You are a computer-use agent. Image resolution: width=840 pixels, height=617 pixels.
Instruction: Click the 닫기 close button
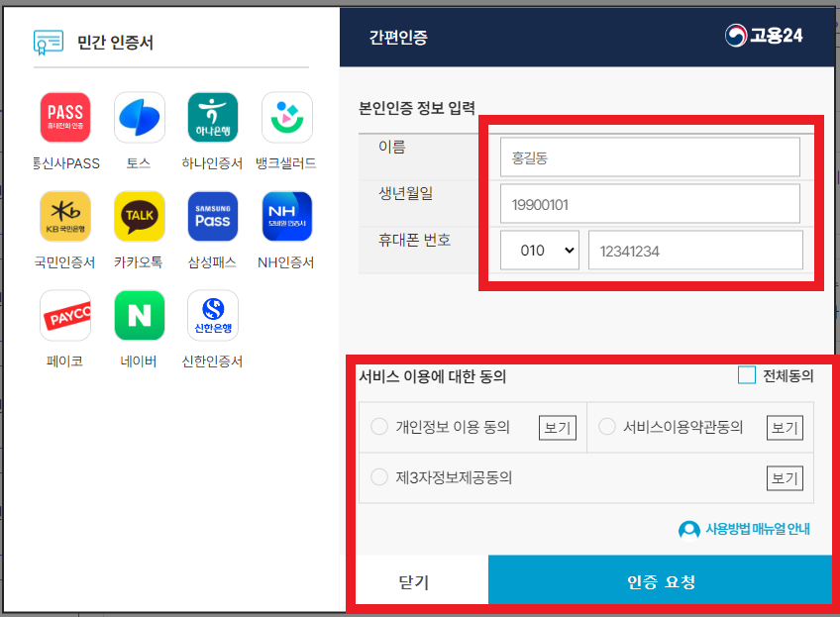tap(414, 581)
